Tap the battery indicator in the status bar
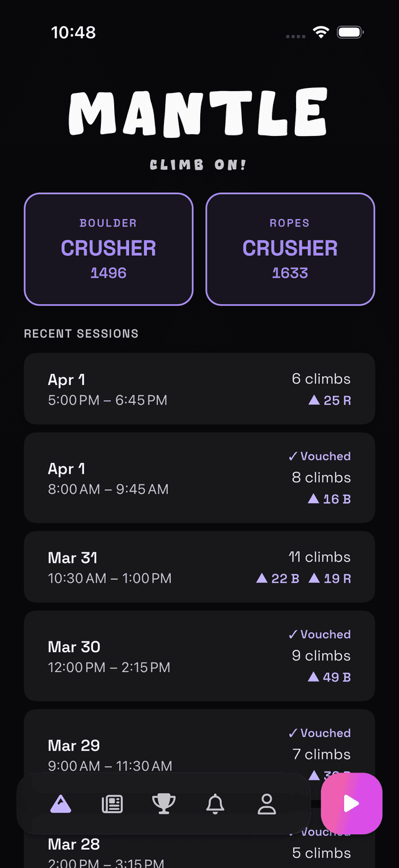Viewport: 399px width, 868px height. click(350, 31)
